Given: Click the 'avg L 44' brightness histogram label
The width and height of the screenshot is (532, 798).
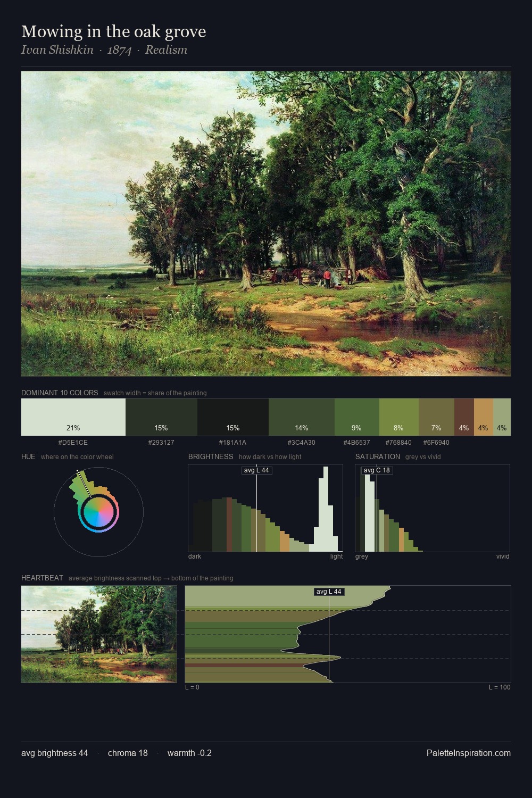Looking at the screenshot, I should [x=256, y=470].
